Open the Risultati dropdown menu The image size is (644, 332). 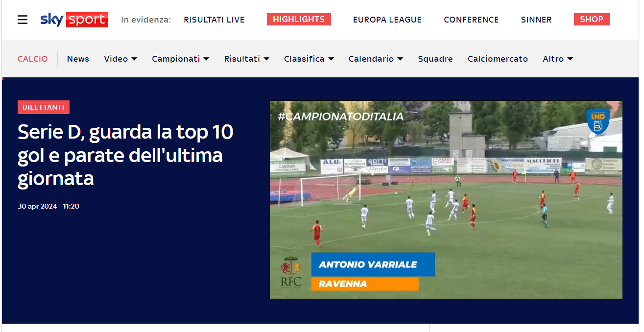tap(247, 59)
